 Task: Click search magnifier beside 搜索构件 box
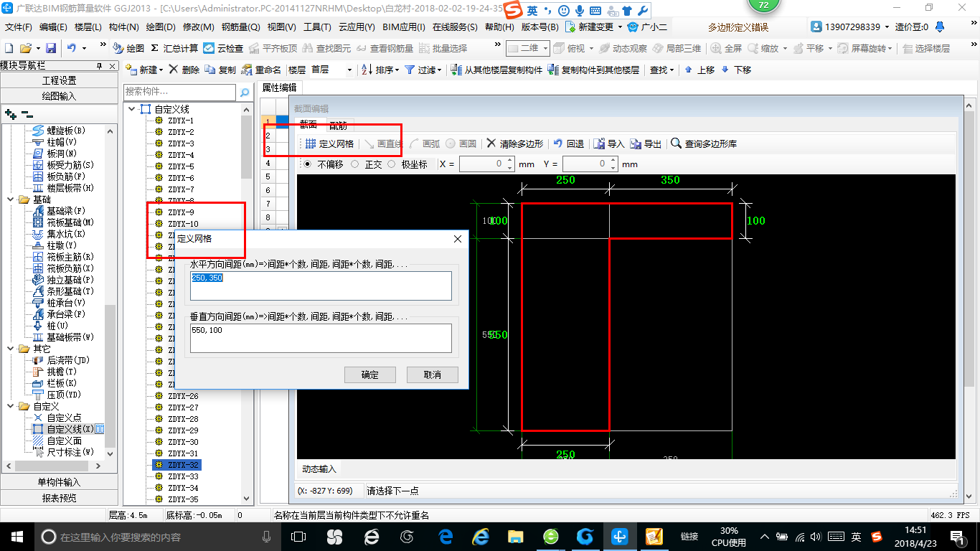pos(245,92)
